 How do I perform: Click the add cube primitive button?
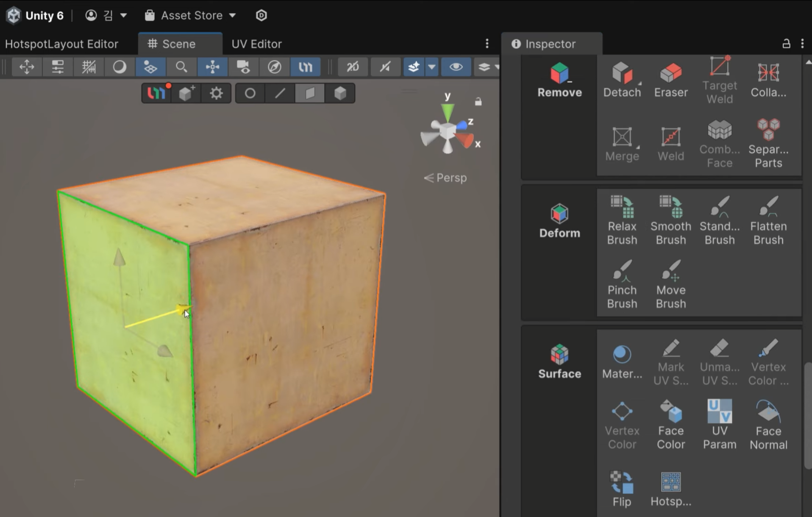[x=186, y=93]
